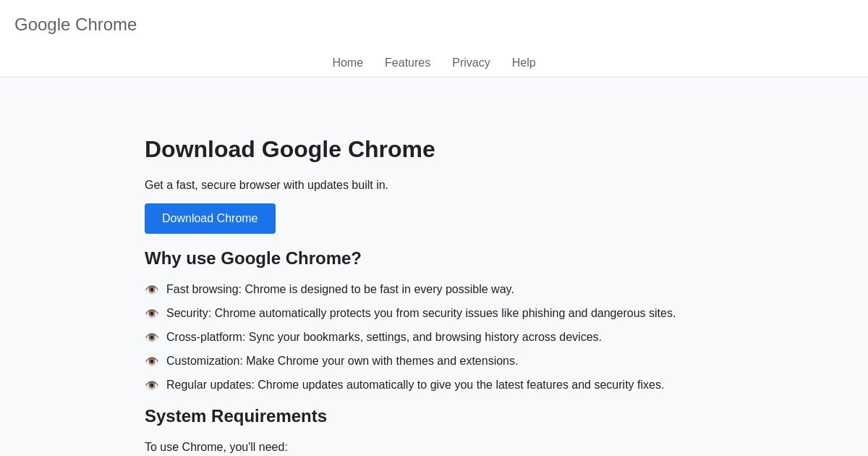Image resolution: width=868 pixels, height=456 pixels.
Task: Select the eye icon next to Cross-platform
Action: 152,337
